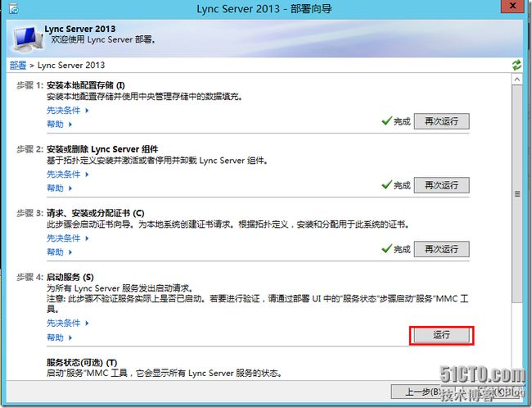Screen dimensions: 532x408
Task: Click 运行 button for step 4 启动服务
Action: pos(441,335)
